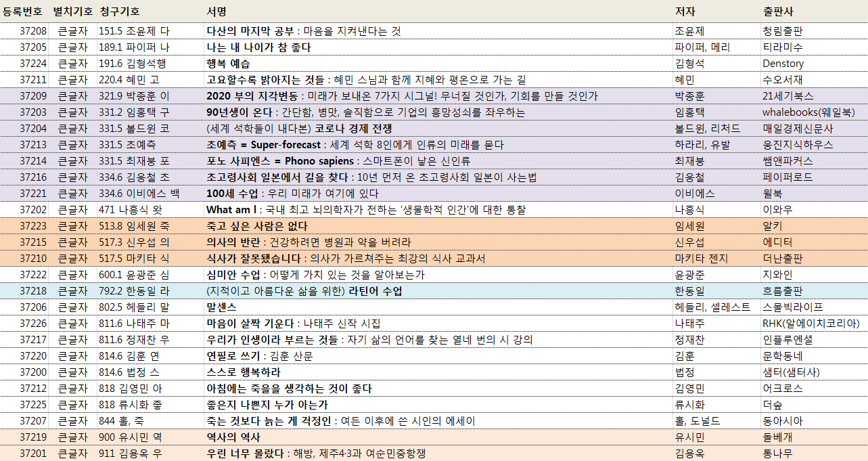Select title 마음이 살짝 기운다
Image resolution: width=868 pixels, height=461 pixels.
tap(250, 324)
